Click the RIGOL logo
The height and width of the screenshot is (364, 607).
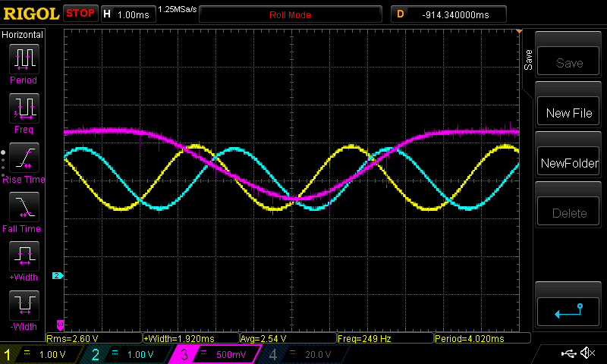(31, 14)
